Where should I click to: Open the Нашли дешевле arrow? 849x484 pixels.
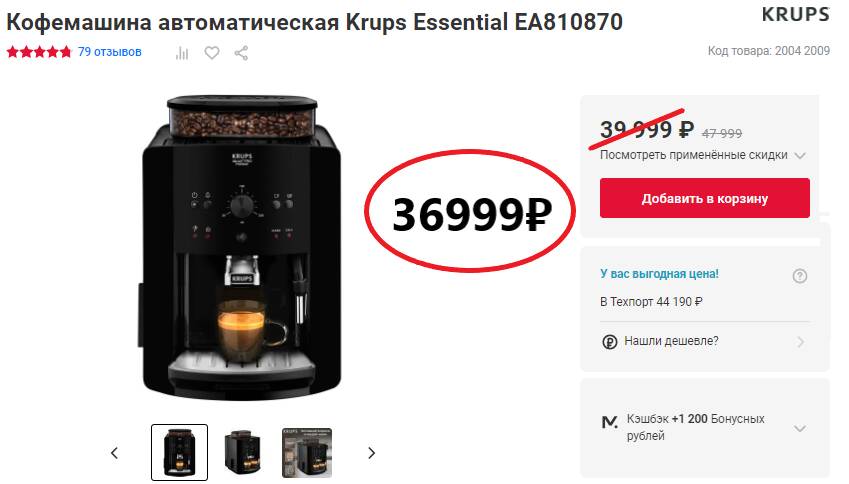click(801, 342)
